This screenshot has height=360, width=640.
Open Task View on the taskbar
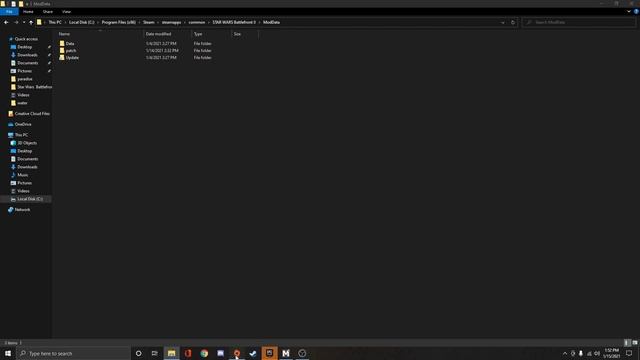click(155, 353)
